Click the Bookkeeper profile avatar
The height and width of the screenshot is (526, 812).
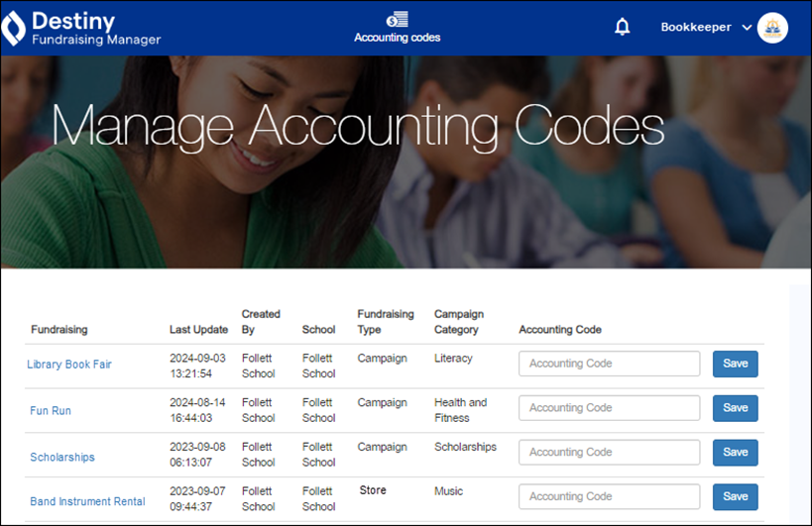click(772, 28)
